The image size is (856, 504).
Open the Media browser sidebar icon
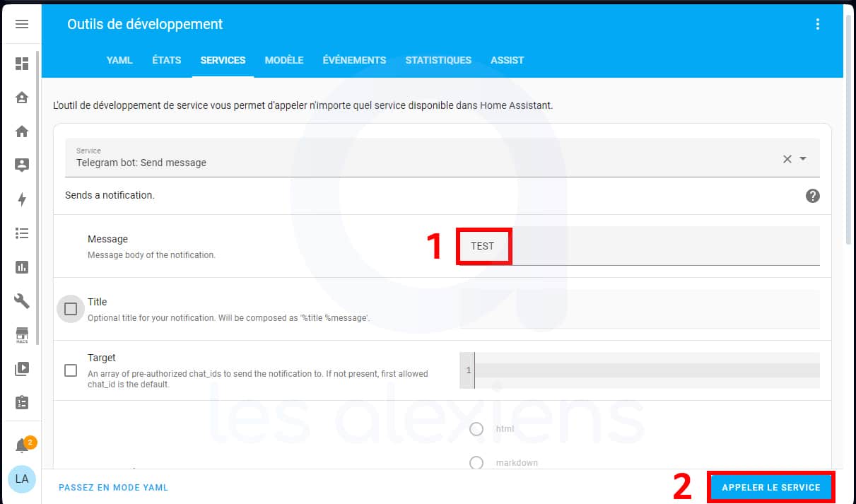(22, 368)
